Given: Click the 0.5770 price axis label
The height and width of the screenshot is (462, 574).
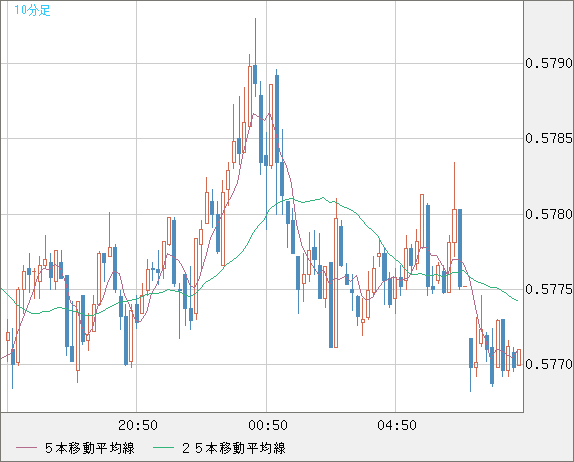Looking at the screenshot, I should (x=549, y=364).
